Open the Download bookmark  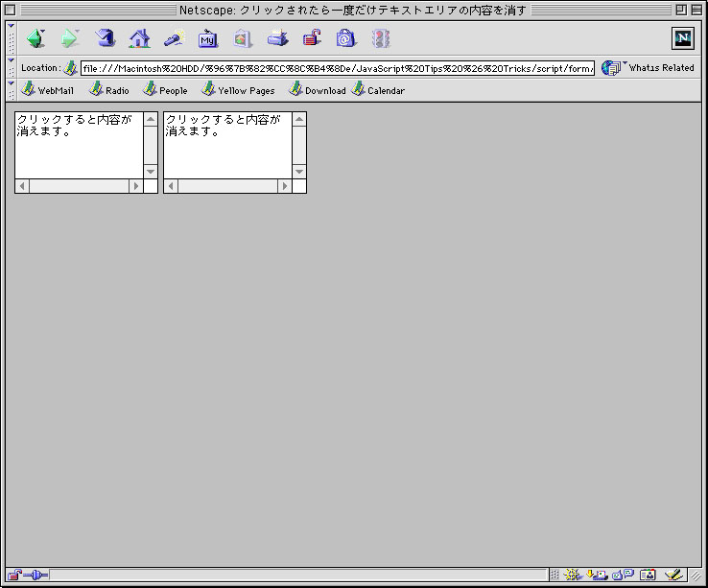click(x=317, y=89)
